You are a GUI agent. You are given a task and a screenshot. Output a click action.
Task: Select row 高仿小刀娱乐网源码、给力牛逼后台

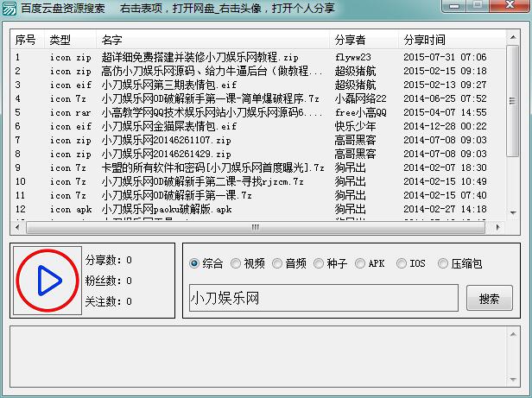coord(258,71)
